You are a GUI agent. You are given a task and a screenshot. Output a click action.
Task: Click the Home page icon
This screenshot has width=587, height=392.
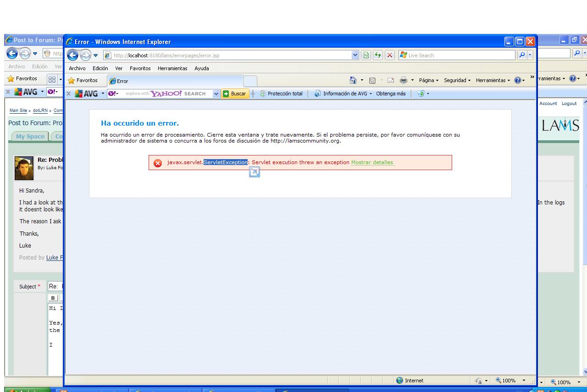(353, 81)
